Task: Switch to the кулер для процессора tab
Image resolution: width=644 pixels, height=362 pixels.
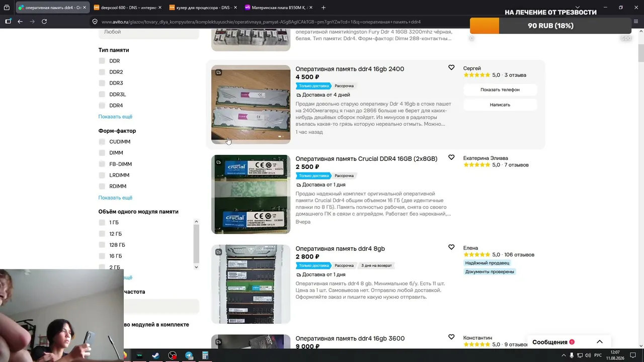Action: [x=200, y=8]
